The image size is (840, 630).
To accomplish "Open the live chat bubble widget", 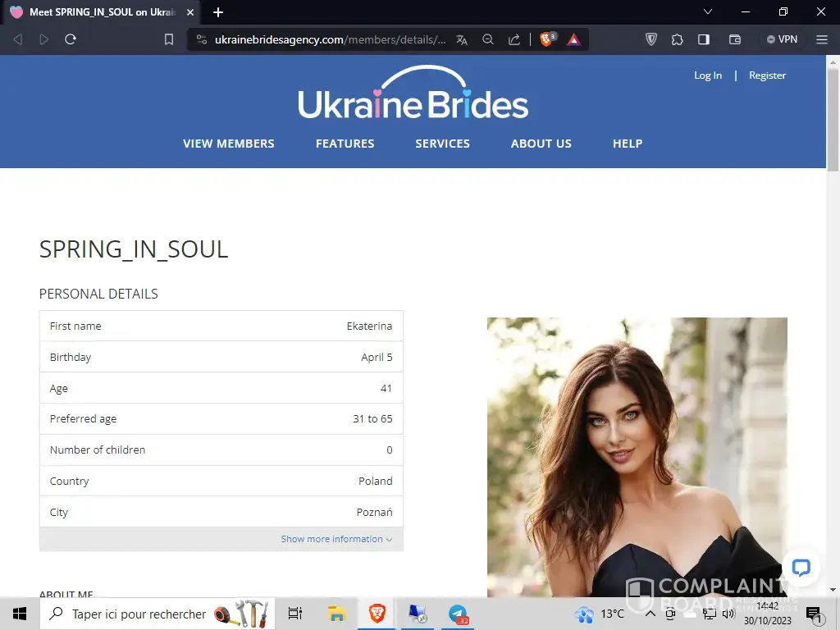I will (x=801, y=568).
